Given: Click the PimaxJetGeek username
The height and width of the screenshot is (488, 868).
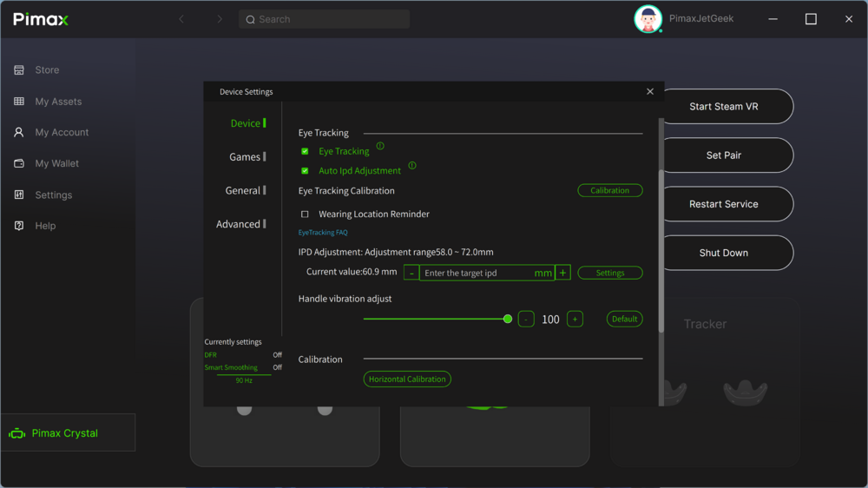Looking at the screenshot, I should pyautogui.click(x=700, y=18).
